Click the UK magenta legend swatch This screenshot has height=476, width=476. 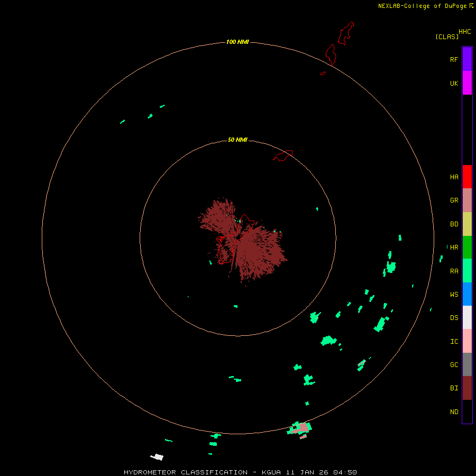click(467, 83)
